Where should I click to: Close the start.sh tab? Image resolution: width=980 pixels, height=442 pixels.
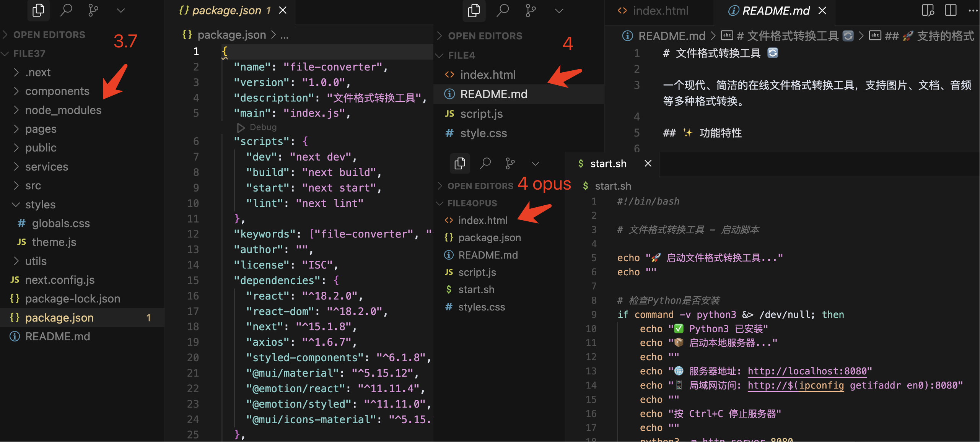click(x=648, y=164)
